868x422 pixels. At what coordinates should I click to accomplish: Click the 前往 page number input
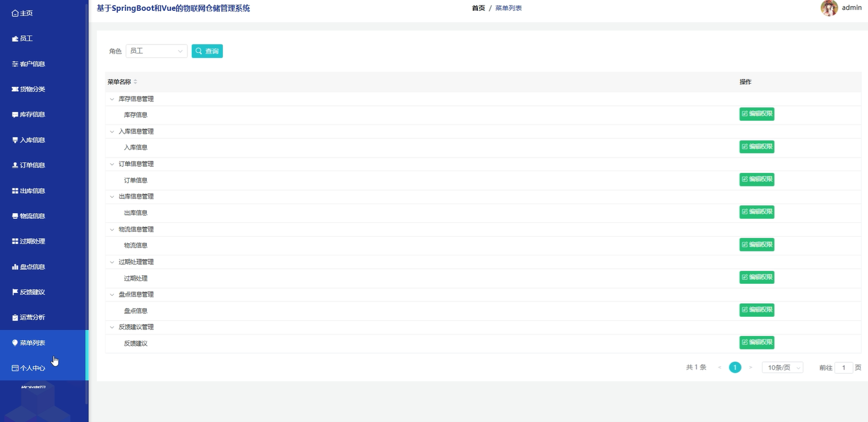[844, 367]
